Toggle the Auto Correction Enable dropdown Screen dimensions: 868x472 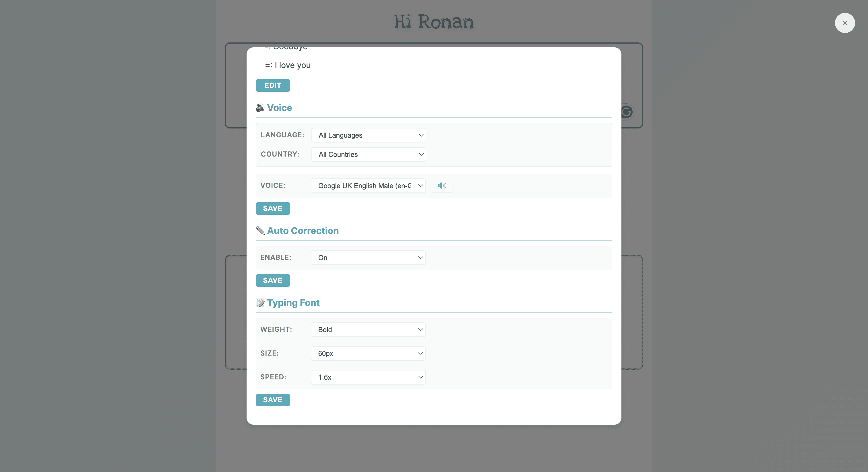pyautogui.click(x=368, y=258)
